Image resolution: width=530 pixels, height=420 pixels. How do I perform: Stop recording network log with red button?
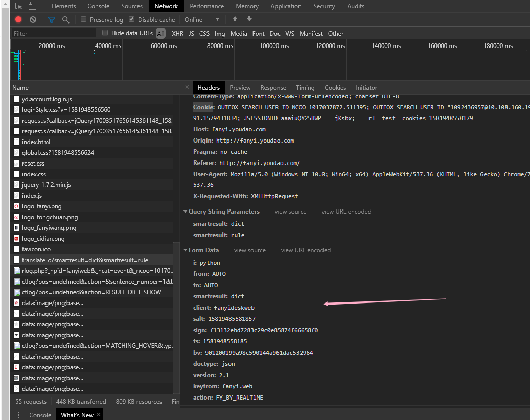pyautogui.click(x=18, y=19)
